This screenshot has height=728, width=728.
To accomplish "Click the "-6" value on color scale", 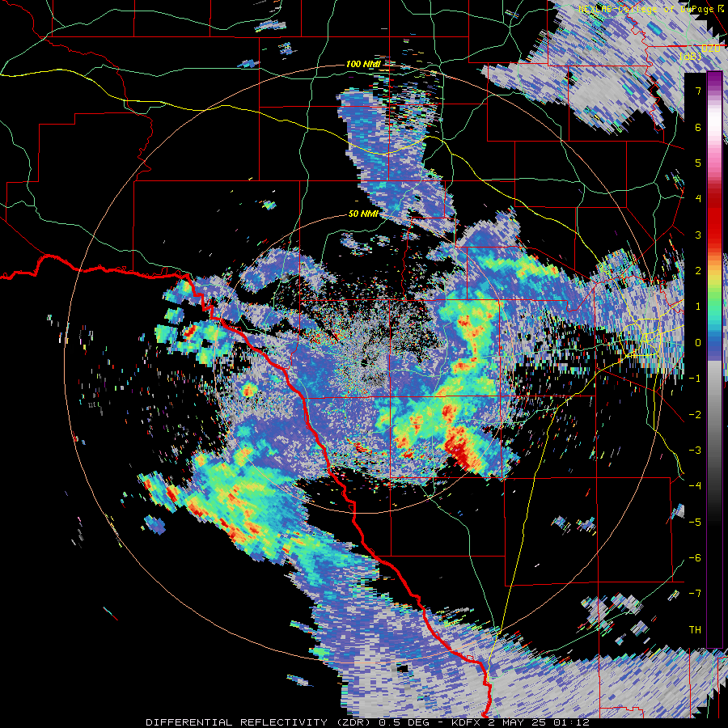I will pyautogui.click(x=695, y=558).
